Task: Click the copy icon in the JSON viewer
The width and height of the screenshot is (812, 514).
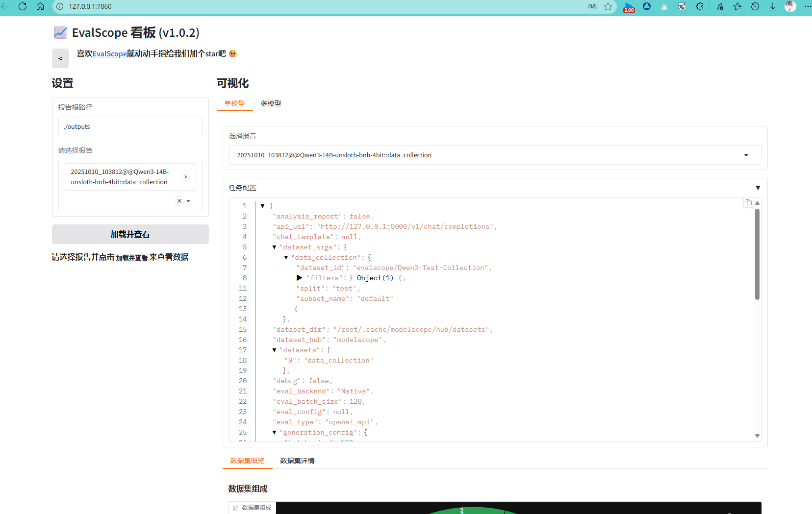Action: pos(748,202)
